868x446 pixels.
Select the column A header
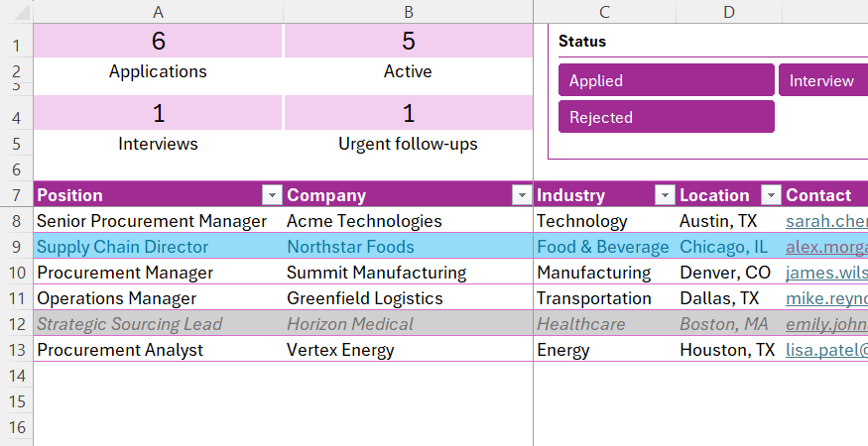(159, 12)
